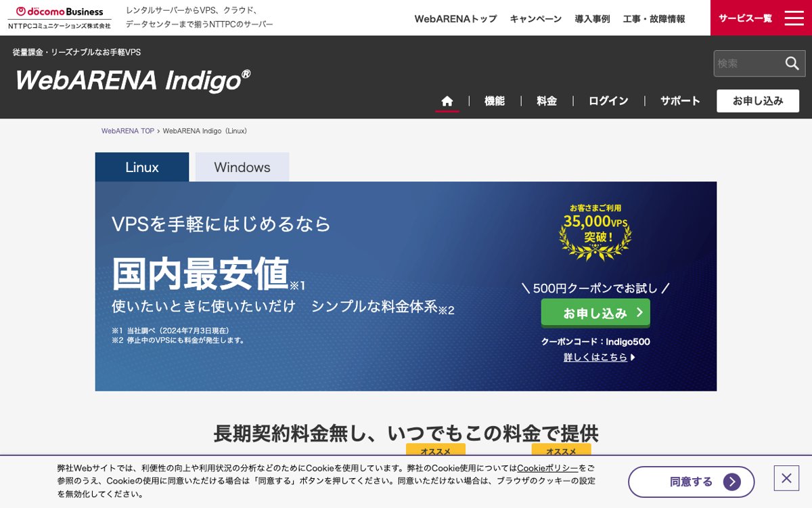
Task: Click the search magnifier icon
Action: tap(792, 63)
